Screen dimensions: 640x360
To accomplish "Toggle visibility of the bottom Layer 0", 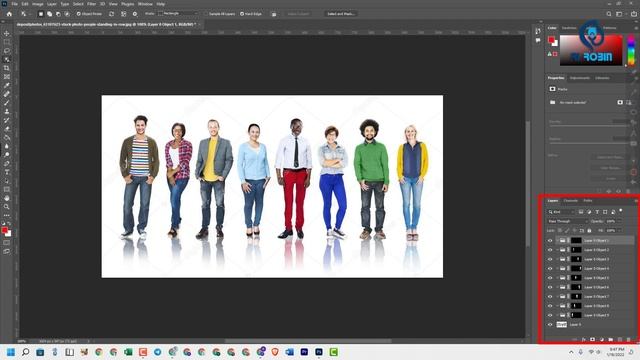I will (x=550, y=325).
